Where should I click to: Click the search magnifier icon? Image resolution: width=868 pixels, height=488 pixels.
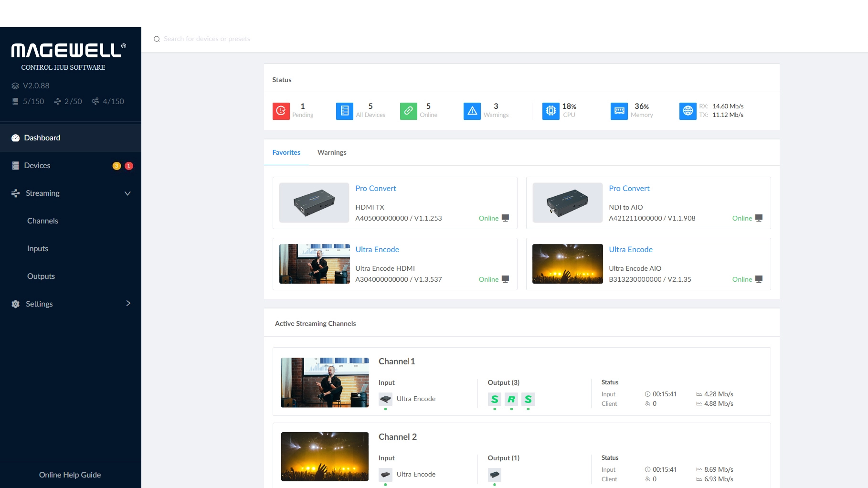157,39
